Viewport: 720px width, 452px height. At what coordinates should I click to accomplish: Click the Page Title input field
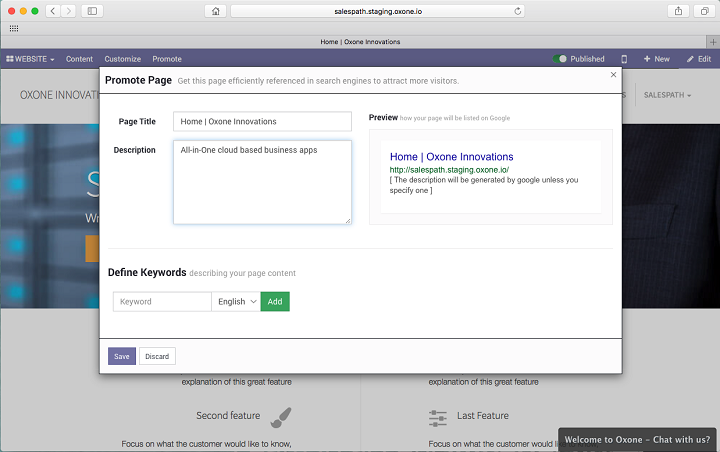pos(262,121)
